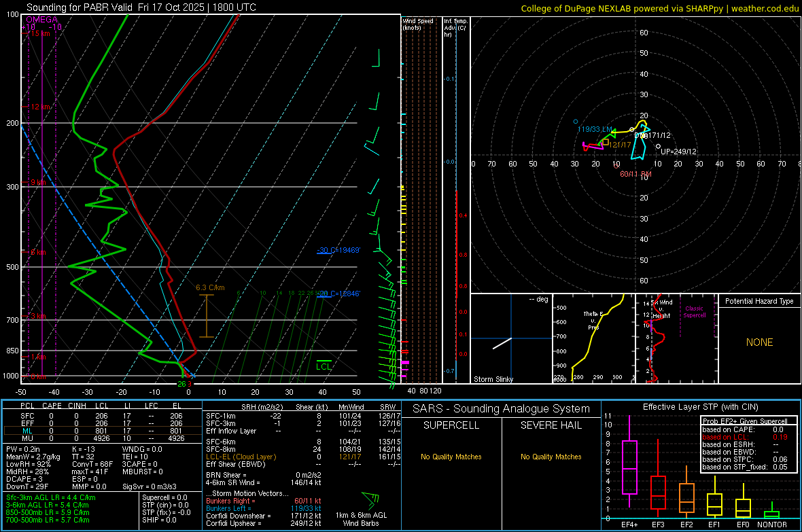The height and width of the screenshot is (532, 802).
Task: Click Effective Layer STP (with CIN) title
Action: tap(700, 407)
